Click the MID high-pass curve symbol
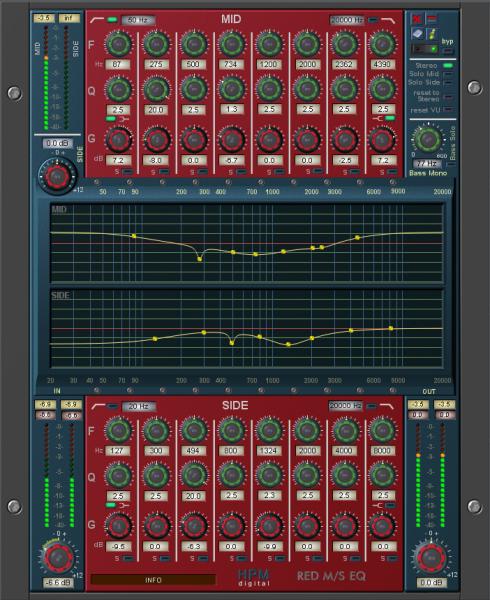 pyautogui.click(x=96, y=20)
